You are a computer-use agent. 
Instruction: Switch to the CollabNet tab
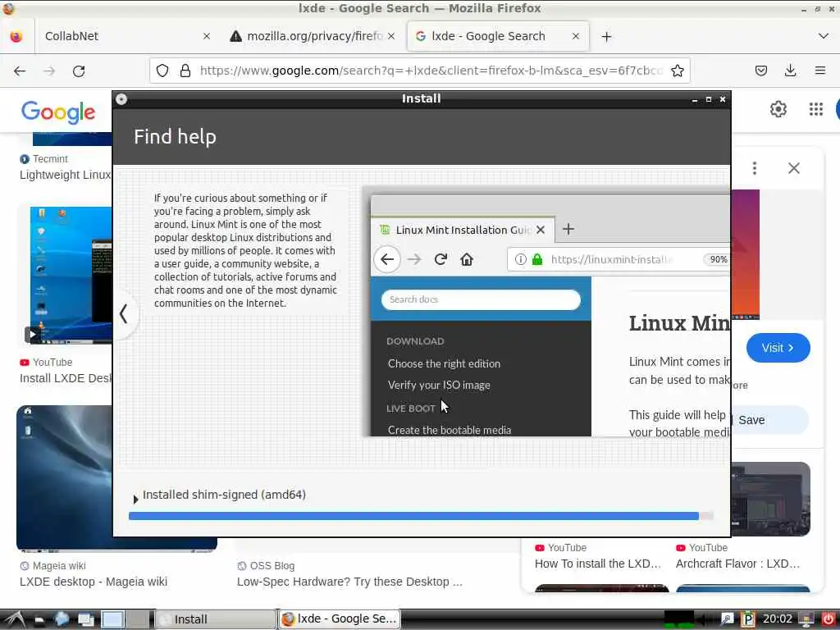[126, 36]
